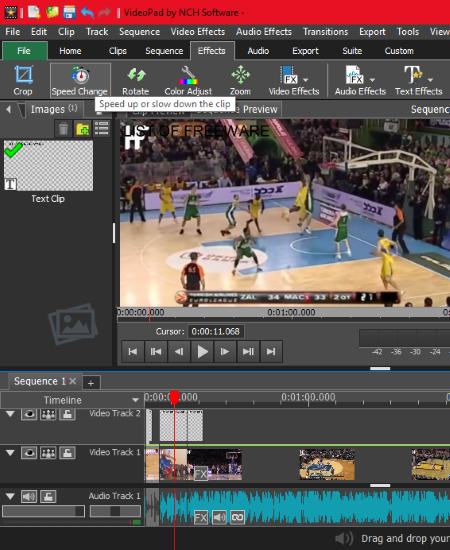Viewport: 450px width, 550px height.
Task: Click the Cursor time field
Action: [x=216, y=331]
